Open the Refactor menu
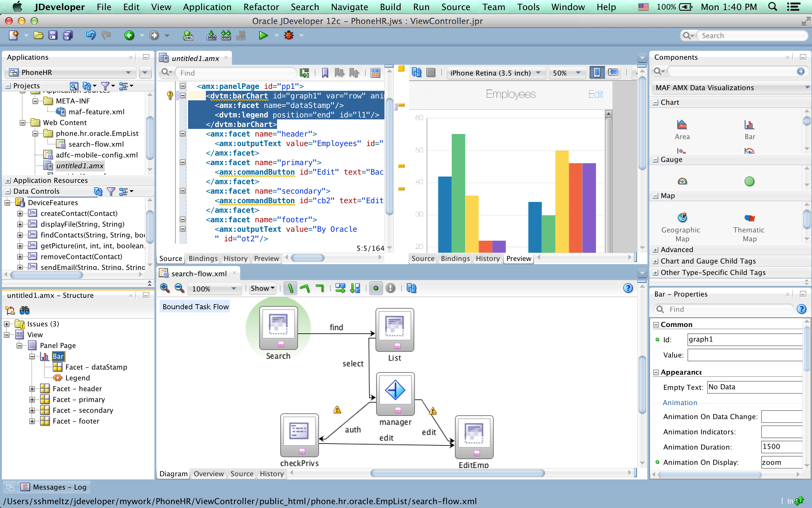 coord(261,7)
